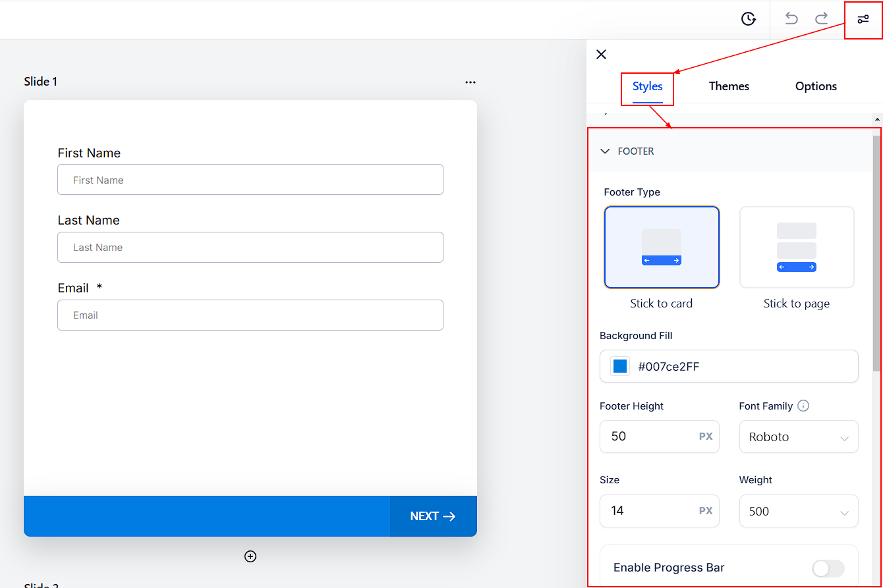Toggle the Enable Progress Bar switch
The height and width of the screenshot is (588, 883).
(x=828, y=568)
